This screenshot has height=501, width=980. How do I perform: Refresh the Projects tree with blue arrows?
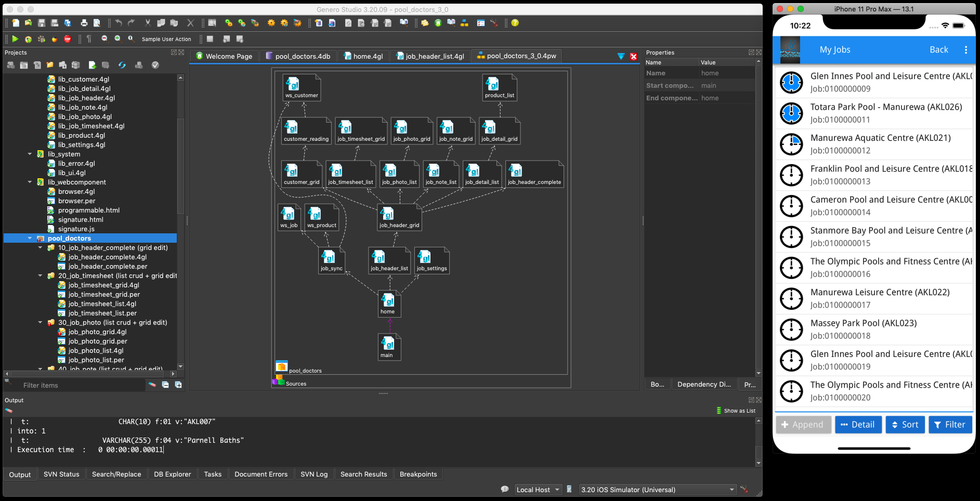[x=122, y=65]
